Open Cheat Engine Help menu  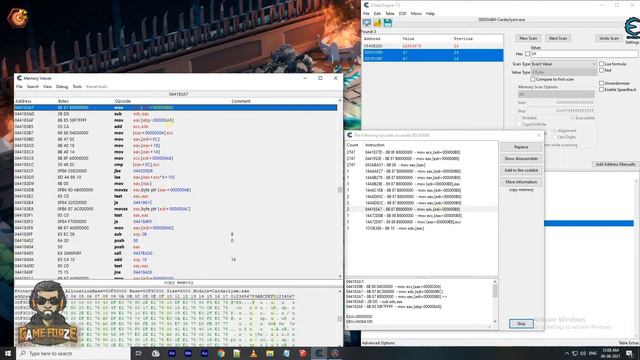(430, 13)
